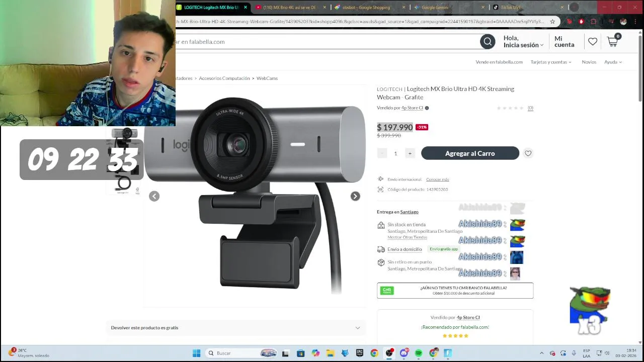Show hidden system tray icons

click(542, 353)
